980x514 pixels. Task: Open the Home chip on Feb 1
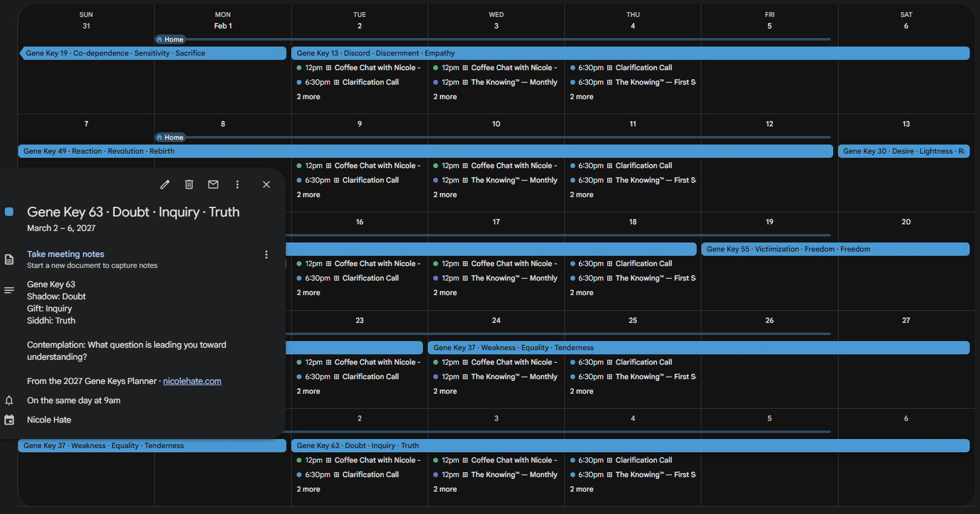pyautogui.click(x=170, y=39)
